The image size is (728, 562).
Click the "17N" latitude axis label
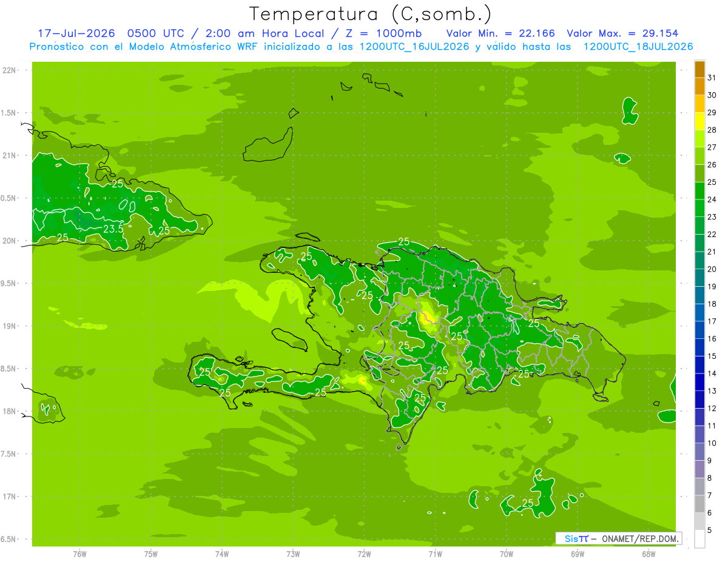point(10,497)
